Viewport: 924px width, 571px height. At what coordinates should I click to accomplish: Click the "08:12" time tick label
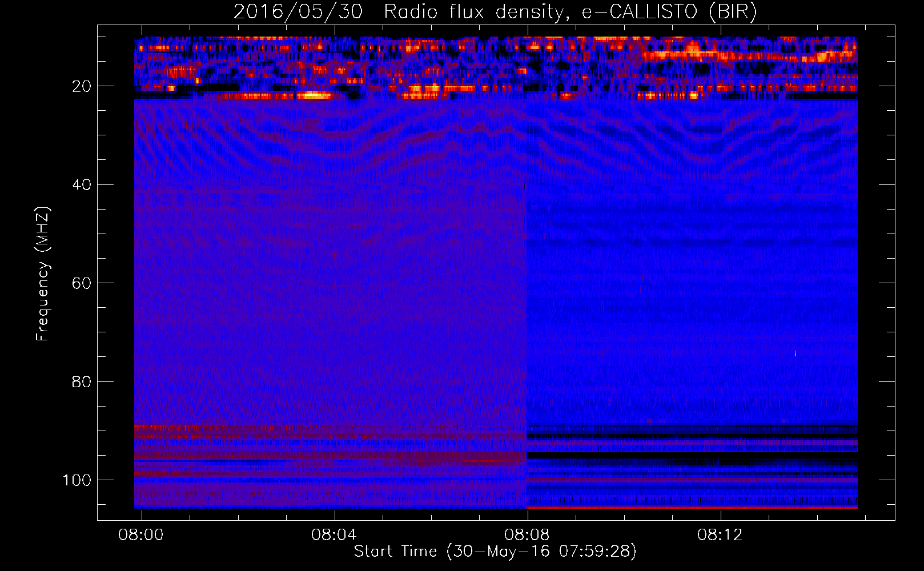pyautogui.click(x=720, y=534)
